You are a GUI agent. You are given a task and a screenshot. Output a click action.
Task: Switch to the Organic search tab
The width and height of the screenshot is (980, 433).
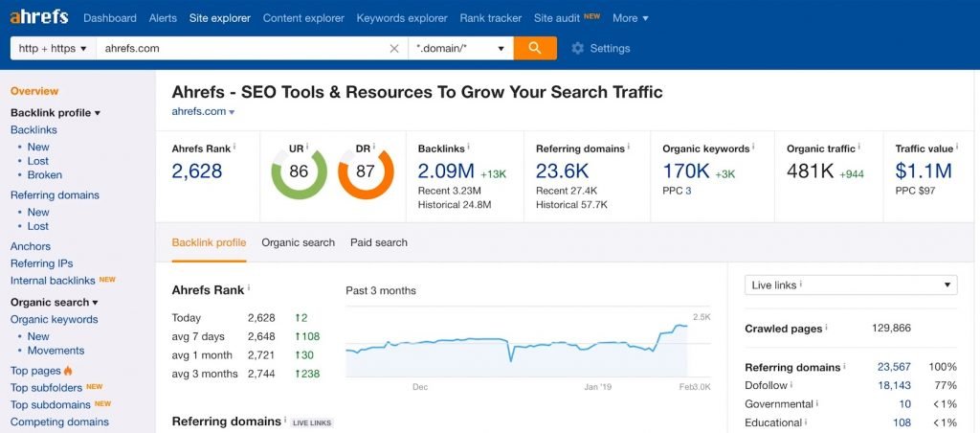[x=299, y=242]
